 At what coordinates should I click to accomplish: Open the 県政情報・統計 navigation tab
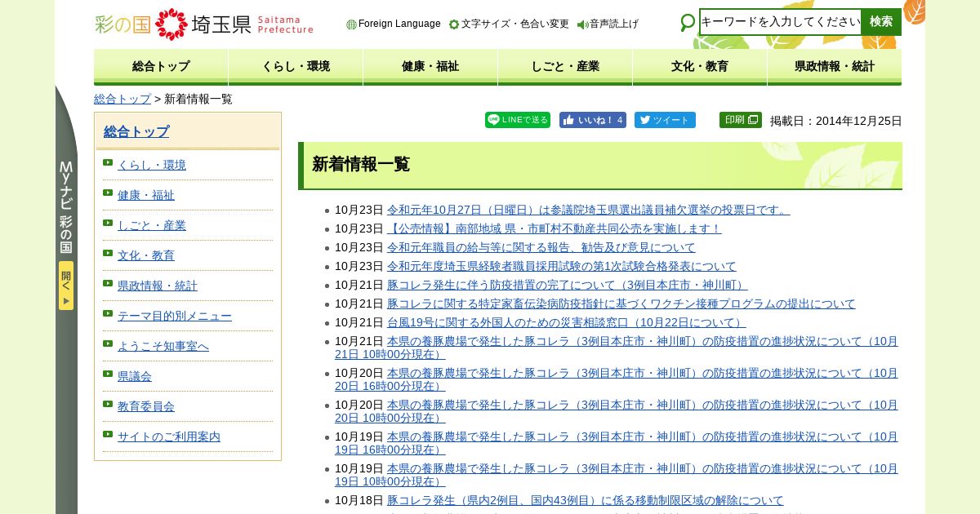click(835, 67)
